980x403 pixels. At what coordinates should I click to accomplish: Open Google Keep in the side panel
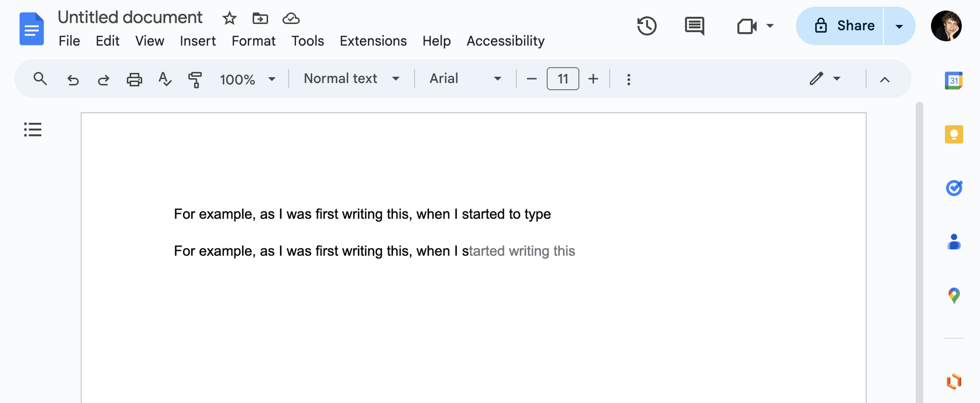pos(953,135)
